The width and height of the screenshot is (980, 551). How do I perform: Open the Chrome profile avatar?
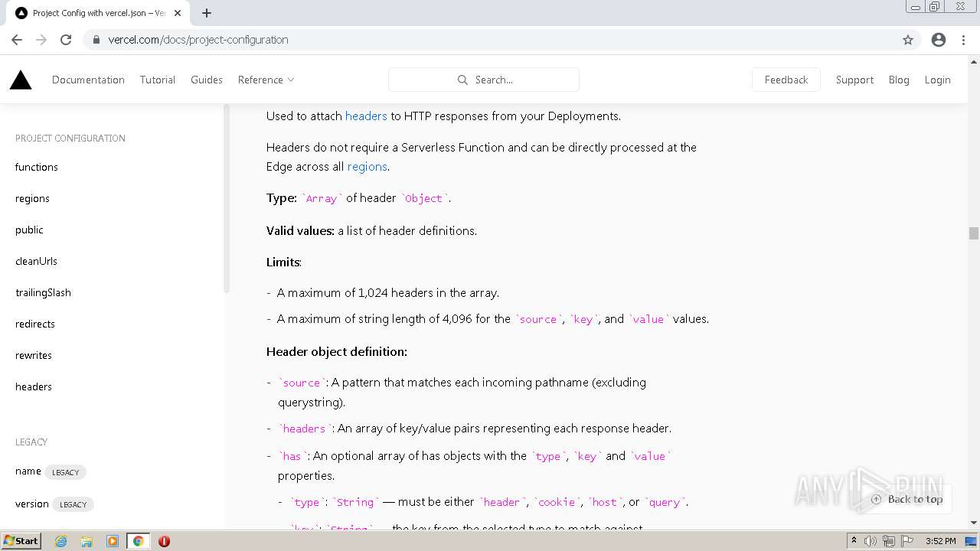[939, 40]
